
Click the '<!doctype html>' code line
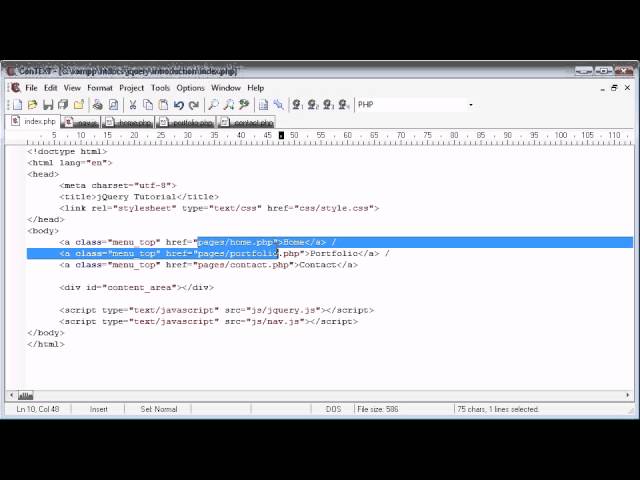pos(67,151)
